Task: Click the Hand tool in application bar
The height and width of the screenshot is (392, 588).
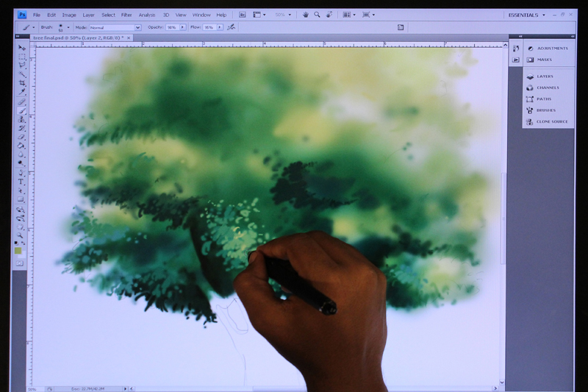Action: tap(306, 15)
